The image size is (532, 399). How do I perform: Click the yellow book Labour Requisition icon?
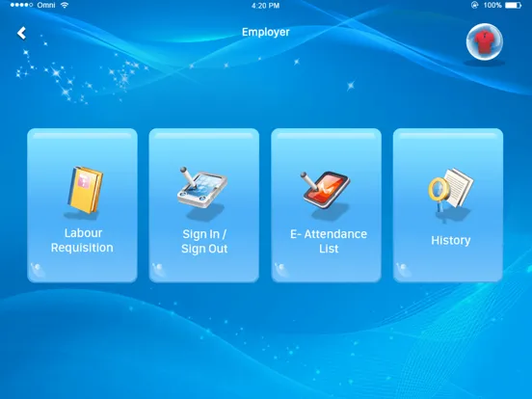(85, 190)
